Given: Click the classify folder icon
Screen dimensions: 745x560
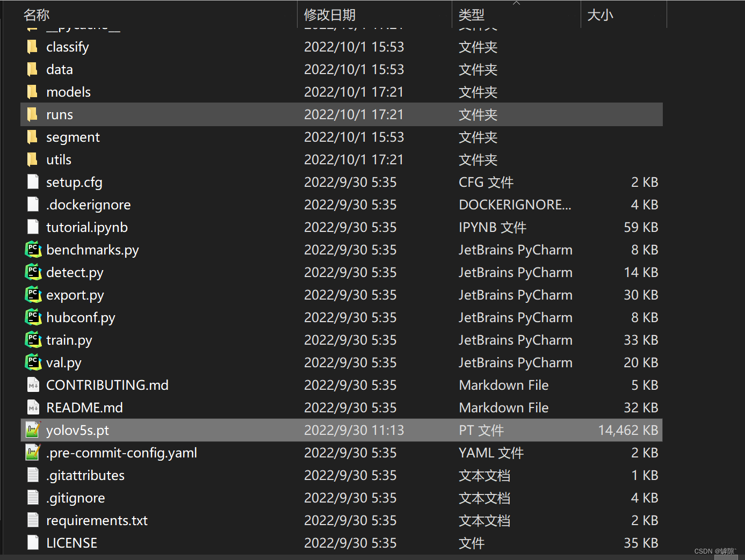Looking at the screenshot, I should point(33,47).
